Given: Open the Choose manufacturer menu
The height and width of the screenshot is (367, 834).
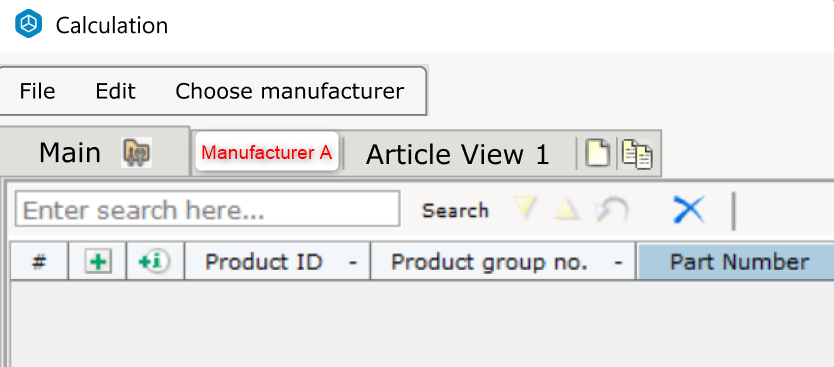Looking at the screenshot, I should [290, 91].
